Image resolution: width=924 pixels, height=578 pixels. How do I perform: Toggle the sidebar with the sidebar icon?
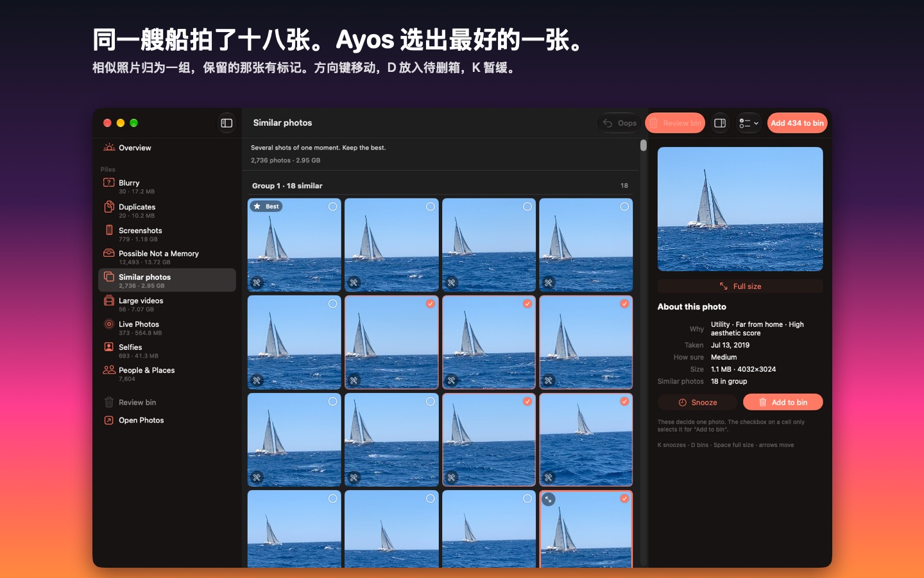click(227, 123)
